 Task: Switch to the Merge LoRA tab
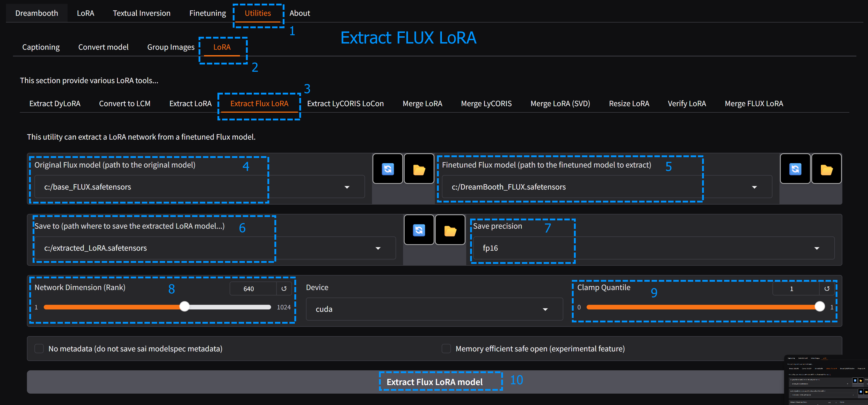[422, 104]
